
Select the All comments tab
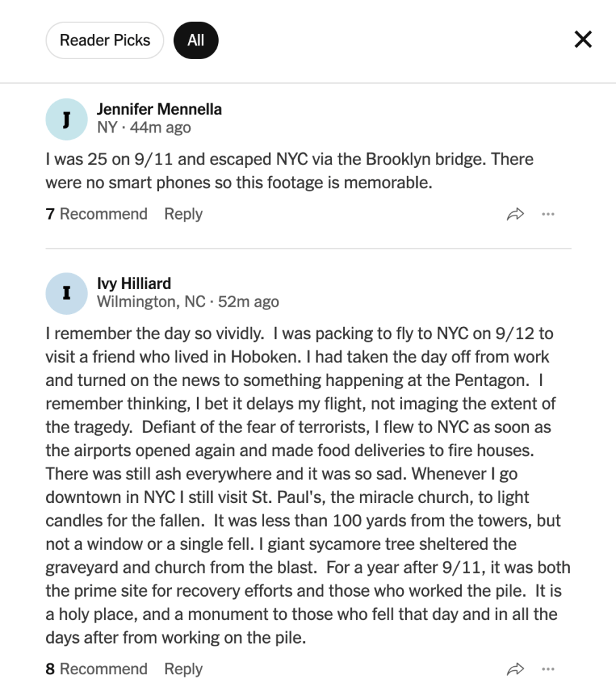point(196,40)
